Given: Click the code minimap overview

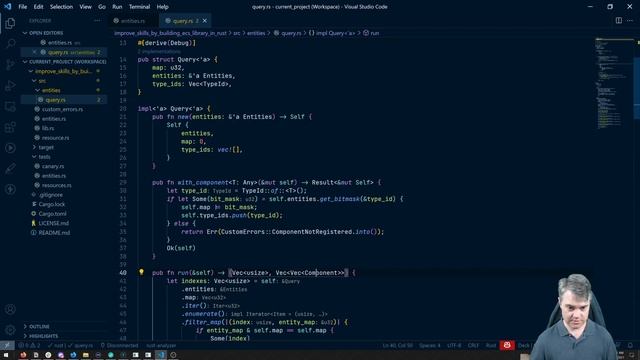Looking at the screenshot, I should (x=613, y=84).
